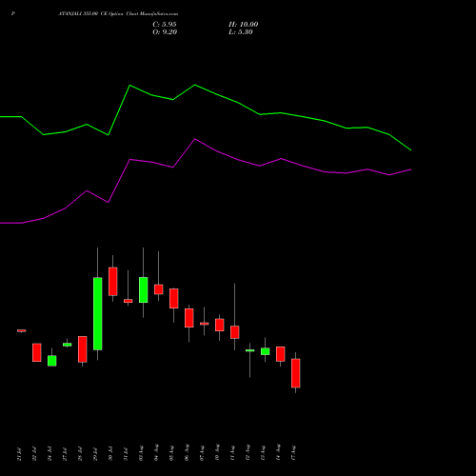The image size is (476, 476).
Task: Click the 06 Aug date label on the axis
Action: (x=187, y=453)
